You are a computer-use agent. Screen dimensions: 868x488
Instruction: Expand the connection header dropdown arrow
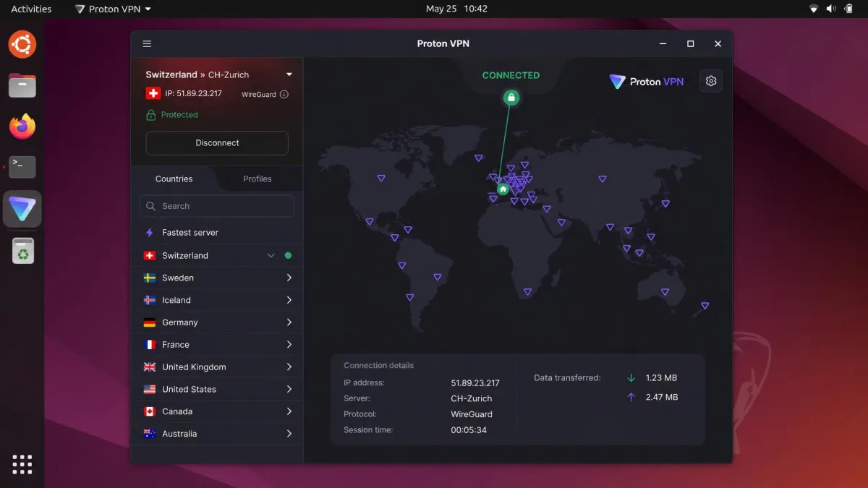(x=289, y=74)
